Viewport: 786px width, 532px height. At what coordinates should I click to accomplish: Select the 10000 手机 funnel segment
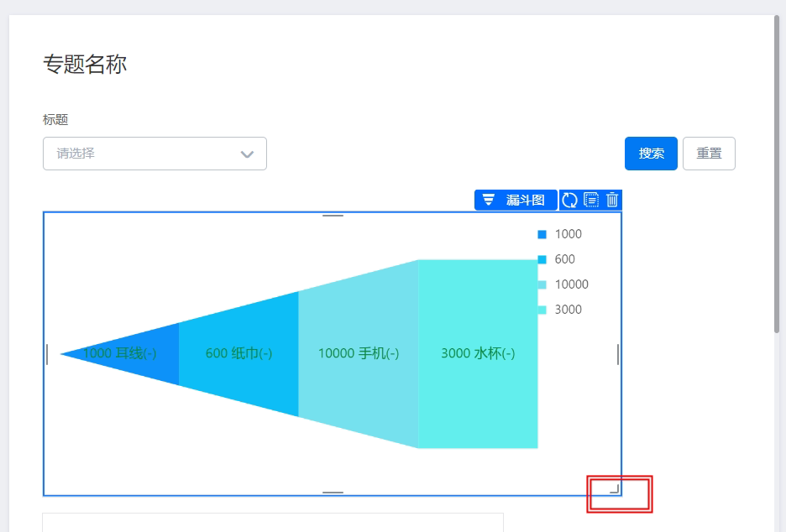click(x=359, y=353)
